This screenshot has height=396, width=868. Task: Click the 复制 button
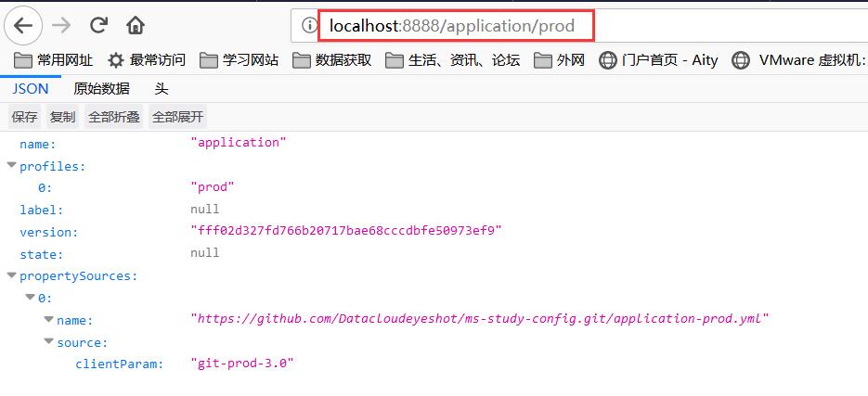point(62,117)
